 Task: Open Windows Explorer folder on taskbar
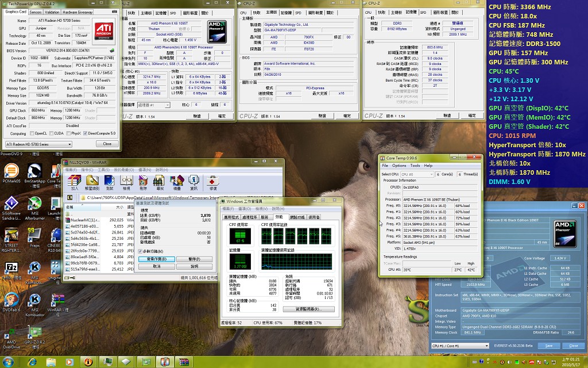coord(51,362)
